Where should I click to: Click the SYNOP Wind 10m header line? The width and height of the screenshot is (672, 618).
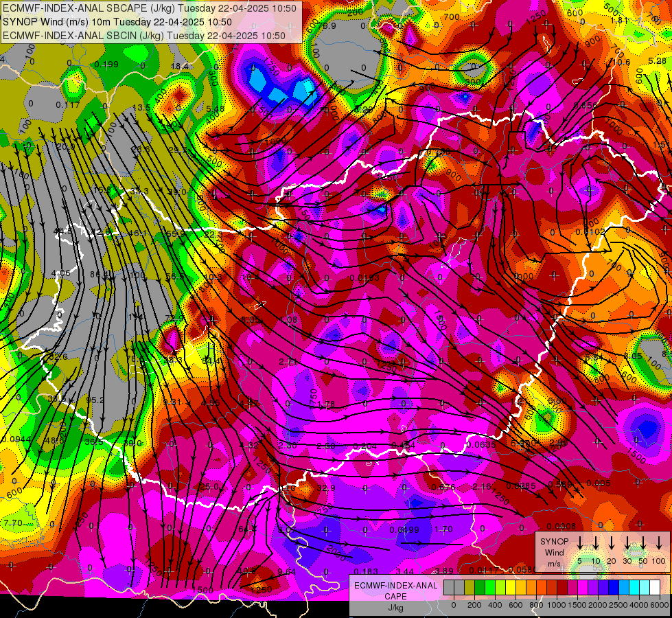(x=117, y=22)
